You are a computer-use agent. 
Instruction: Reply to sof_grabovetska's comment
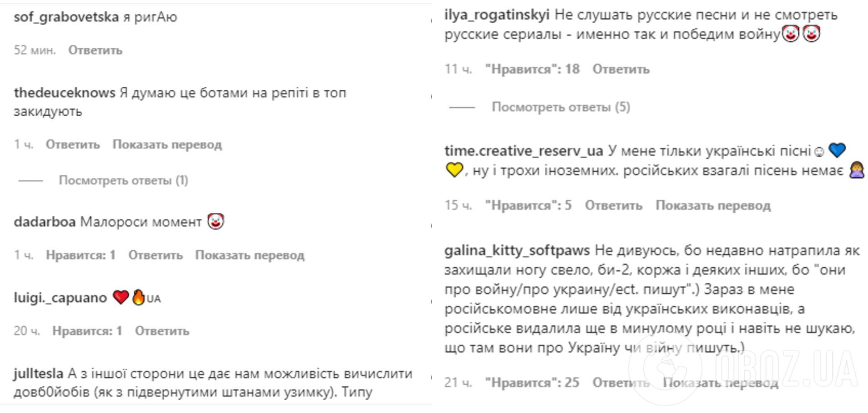[95, 50]
